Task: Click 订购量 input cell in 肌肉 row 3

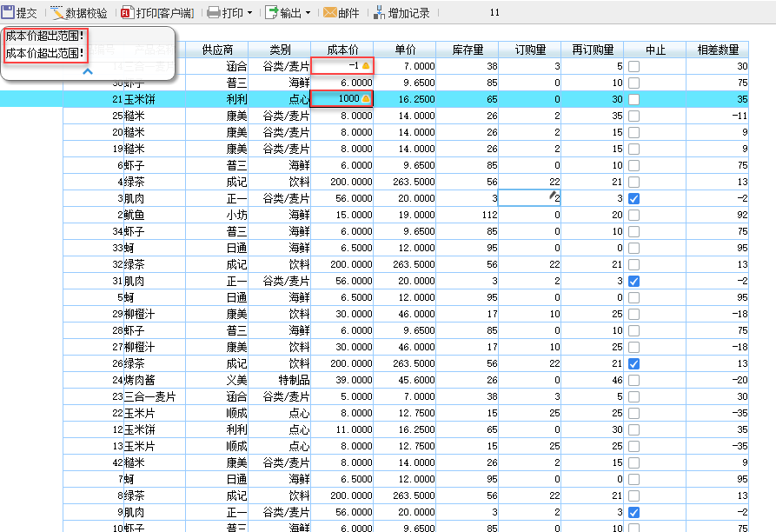Action: coord(529,197)
